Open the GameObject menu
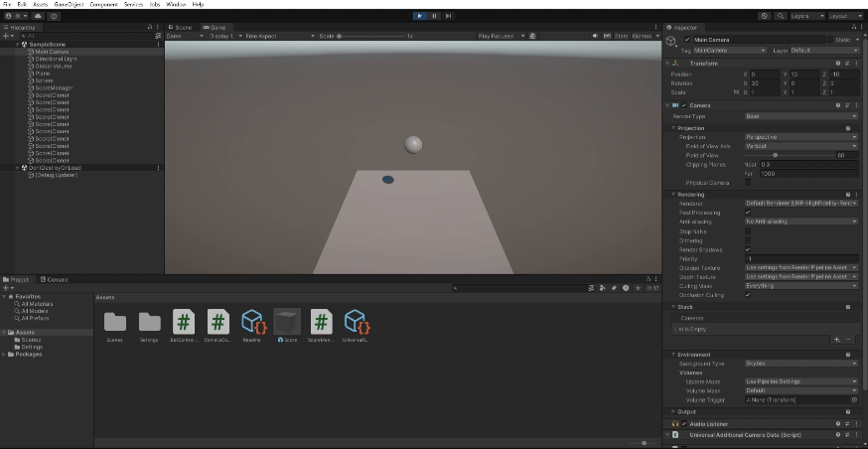 (x=72, y=4)
